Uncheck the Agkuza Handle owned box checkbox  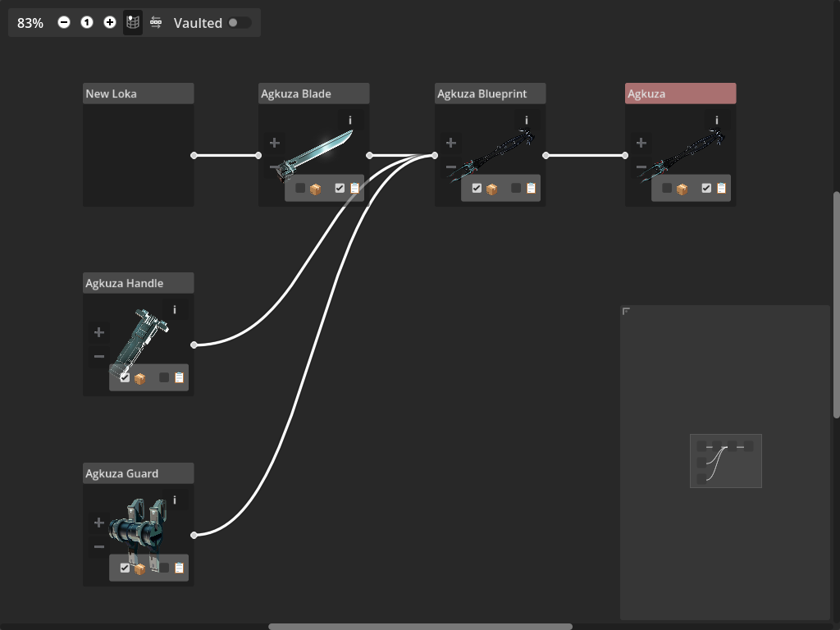[125, 377]
